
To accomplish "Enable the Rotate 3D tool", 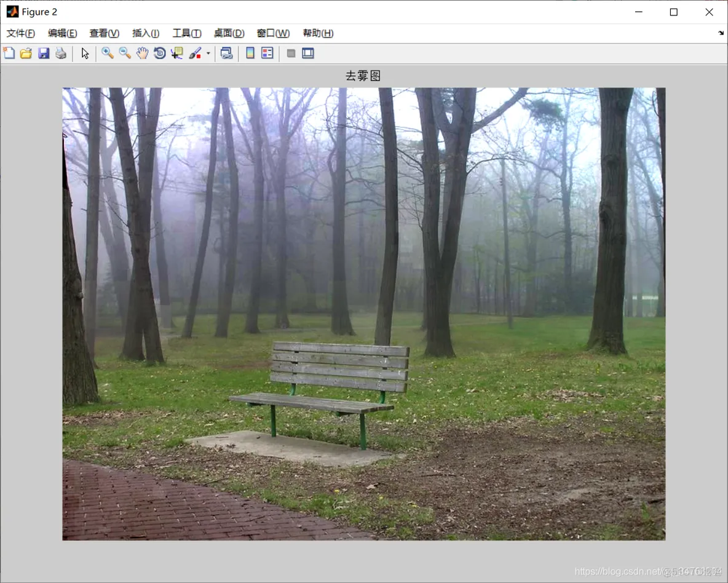I will [x=160, y=53].
